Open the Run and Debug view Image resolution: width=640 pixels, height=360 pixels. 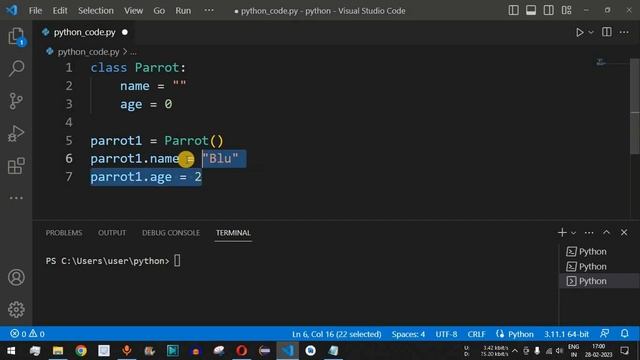click(16, 133)
